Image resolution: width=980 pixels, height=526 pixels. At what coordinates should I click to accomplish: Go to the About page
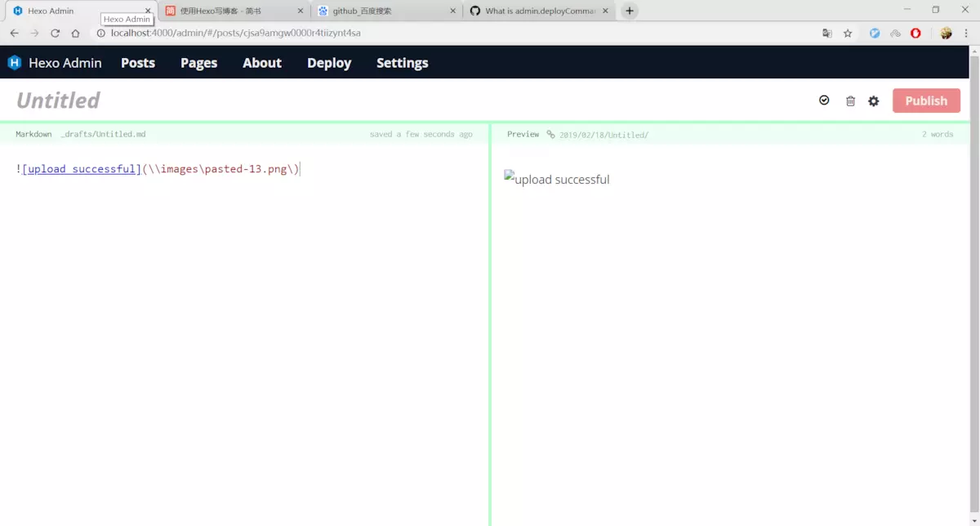262,63
